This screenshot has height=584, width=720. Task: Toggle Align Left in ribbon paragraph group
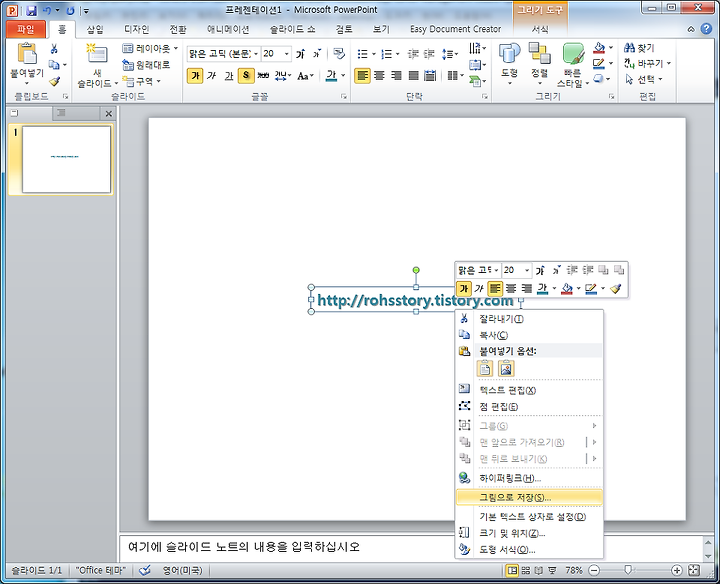coord(363,75)
